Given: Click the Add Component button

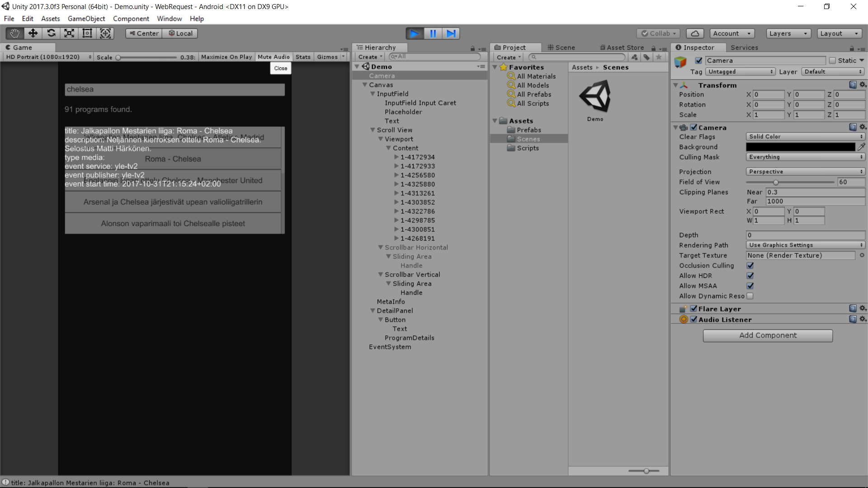Looking at the screenshot, I should pos(768,335).
